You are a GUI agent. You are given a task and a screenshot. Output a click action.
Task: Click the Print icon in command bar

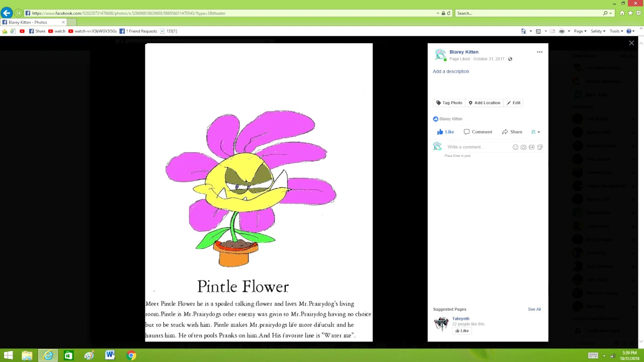pos(561,31)
